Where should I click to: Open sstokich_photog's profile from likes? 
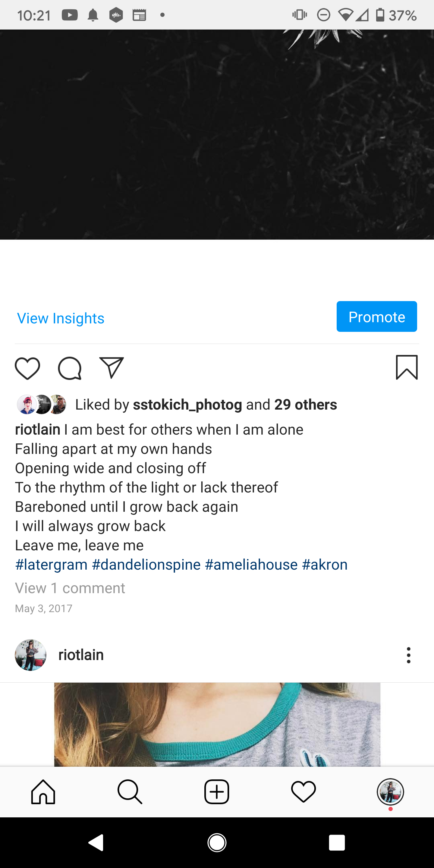pyautogui.click(x=187, y=405)
